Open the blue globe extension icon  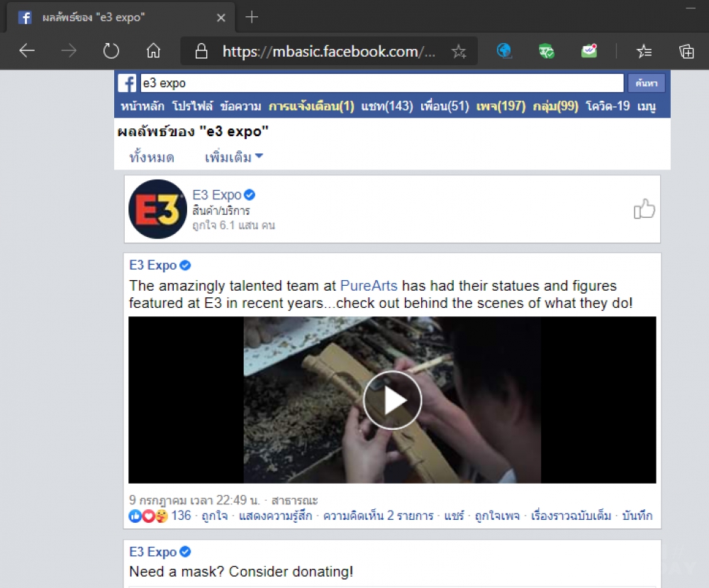pos(503,50)
